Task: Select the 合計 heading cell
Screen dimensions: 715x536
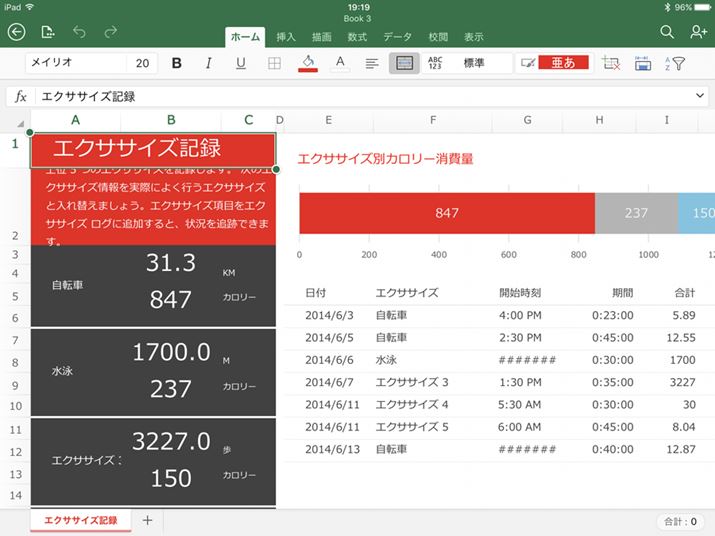Action: pyautogui.click(x=685, y=293)
